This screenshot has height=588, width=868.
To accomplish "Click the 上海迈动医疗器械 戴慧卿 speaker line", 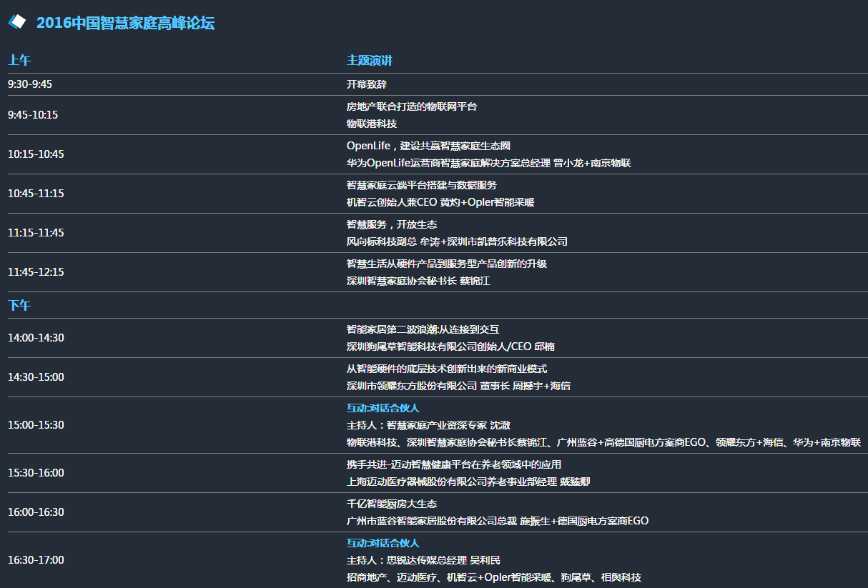I will [x=468, y=482].
